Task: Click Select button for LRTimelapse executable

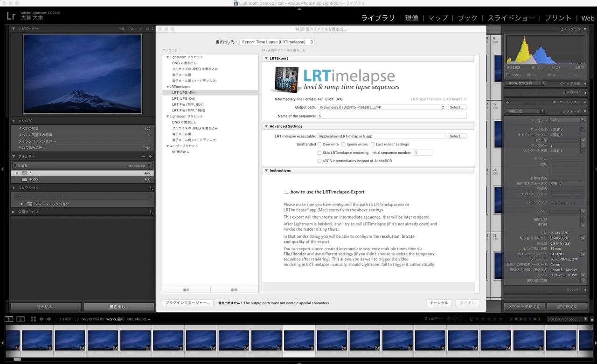Action: tap(457, 136)
